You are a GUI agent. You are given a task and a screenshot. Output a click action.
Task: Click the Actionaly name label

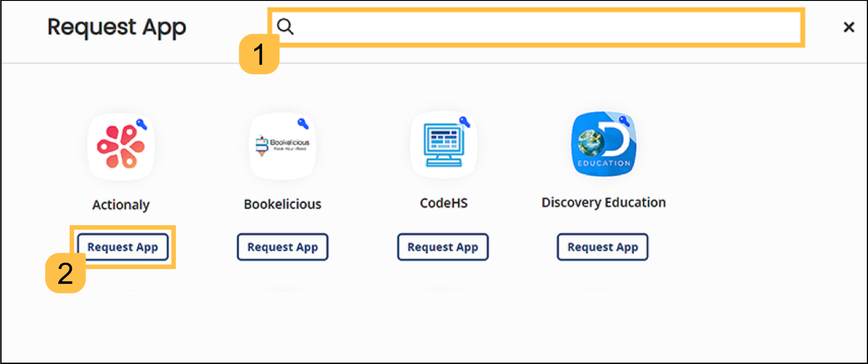[121, 205]
